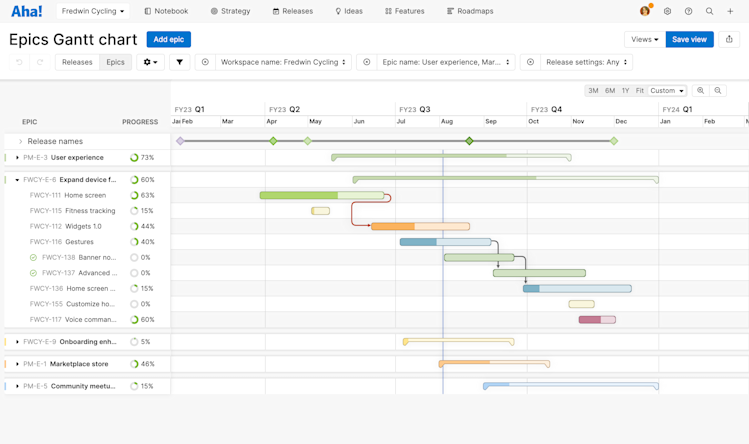Click the plus add new icon
The width and height of the screenshot is (749, 444).
coord(730,11)
